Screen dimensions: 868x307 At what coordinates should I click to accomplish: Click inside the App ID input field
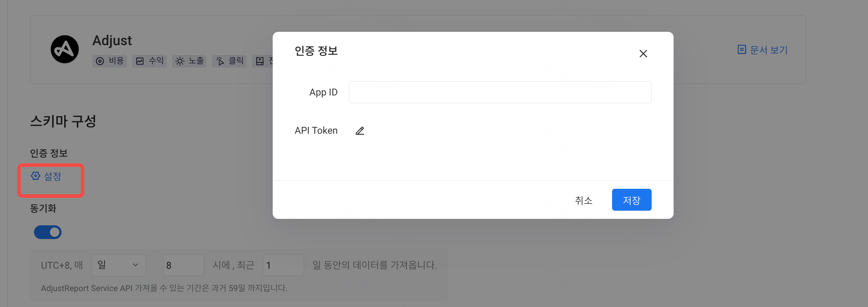click(x=499, y=92)
